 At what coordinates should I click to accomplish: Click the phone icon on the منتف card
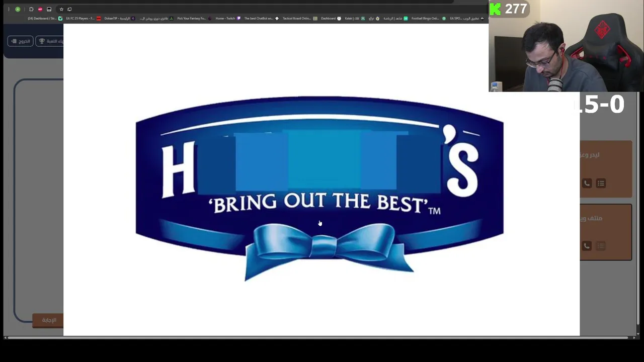click(587, 246)
